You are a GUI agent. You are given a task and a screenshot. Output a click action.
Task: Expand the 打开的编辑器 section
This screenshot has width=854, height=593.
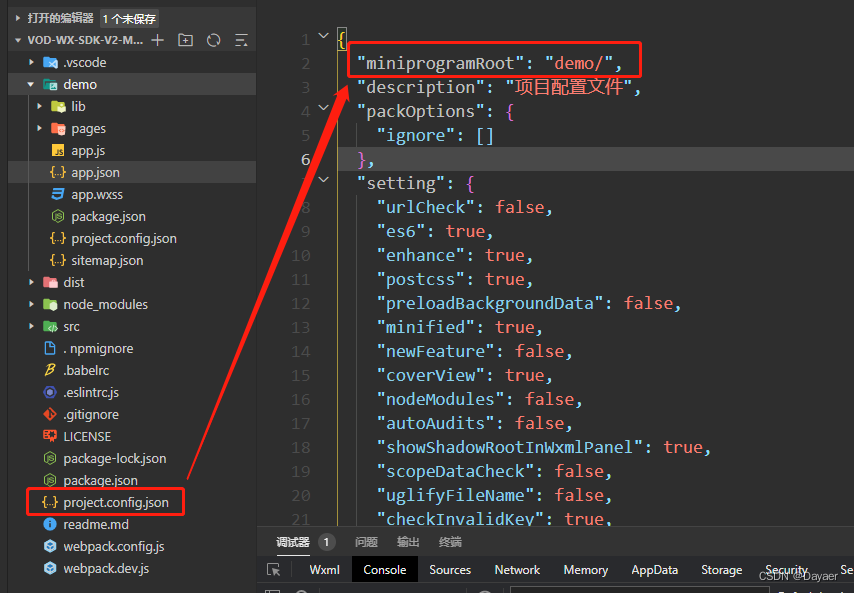coord(18,18)
